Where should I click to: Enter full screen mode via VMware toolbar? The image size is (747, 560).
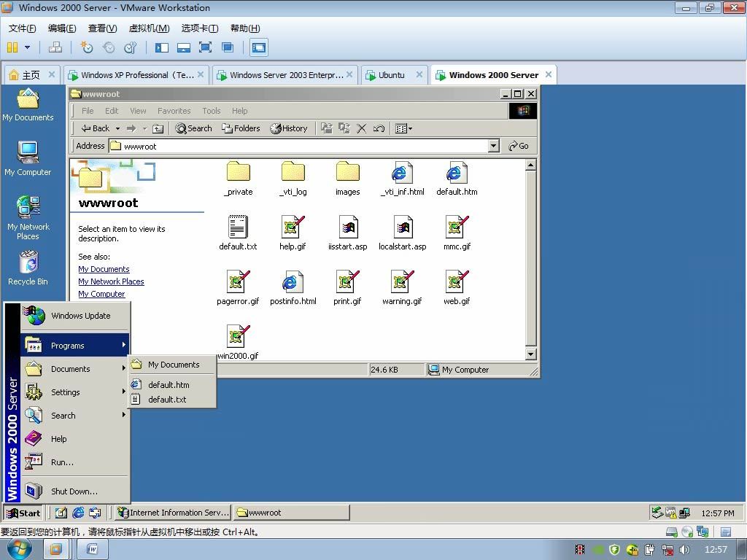point(205,47)
